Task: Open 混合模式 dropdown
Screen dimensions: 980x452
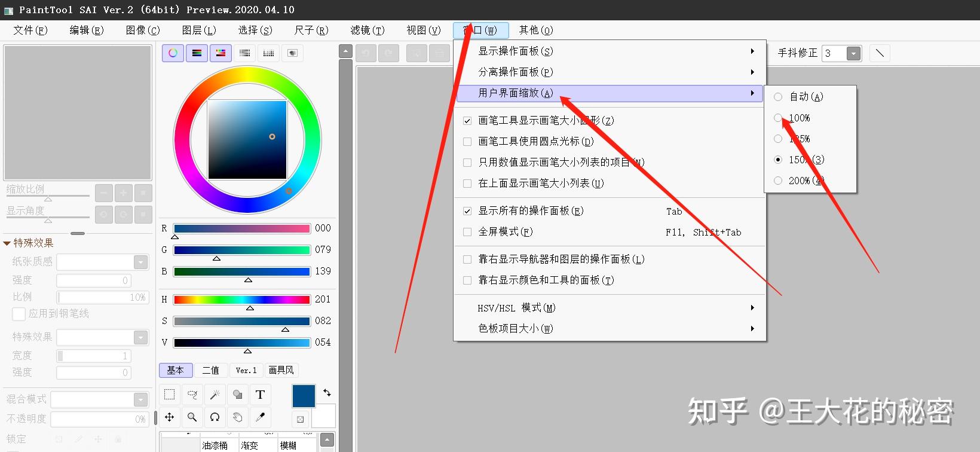Action: pyautogui.click(x=140, y=399)
